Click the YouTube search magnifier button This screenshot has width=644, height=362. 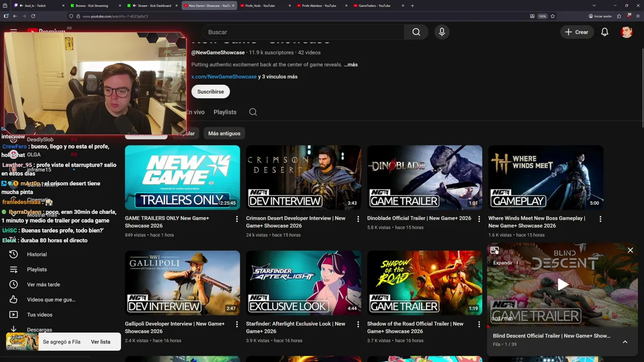click(x=416, y=32)
